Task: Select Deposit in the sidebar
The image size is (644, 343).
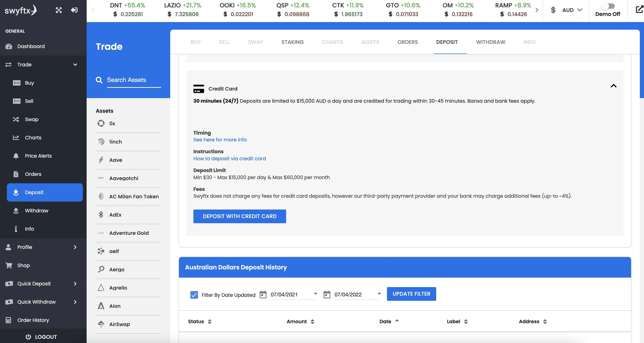Action: pos(44,192)
